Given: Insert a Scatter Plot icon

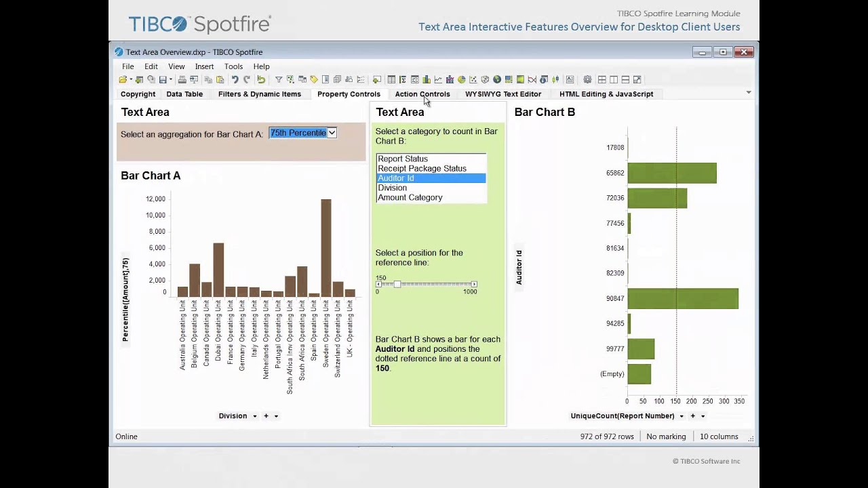Looking at the screenshot, I should point(473,79).
